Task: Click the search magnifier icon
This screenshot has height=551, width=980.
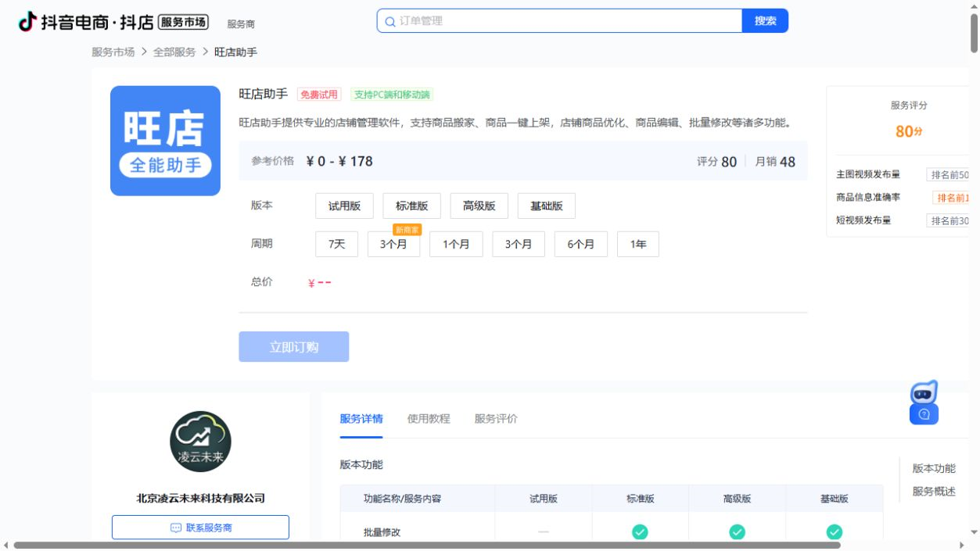Action: pos(389,22)
